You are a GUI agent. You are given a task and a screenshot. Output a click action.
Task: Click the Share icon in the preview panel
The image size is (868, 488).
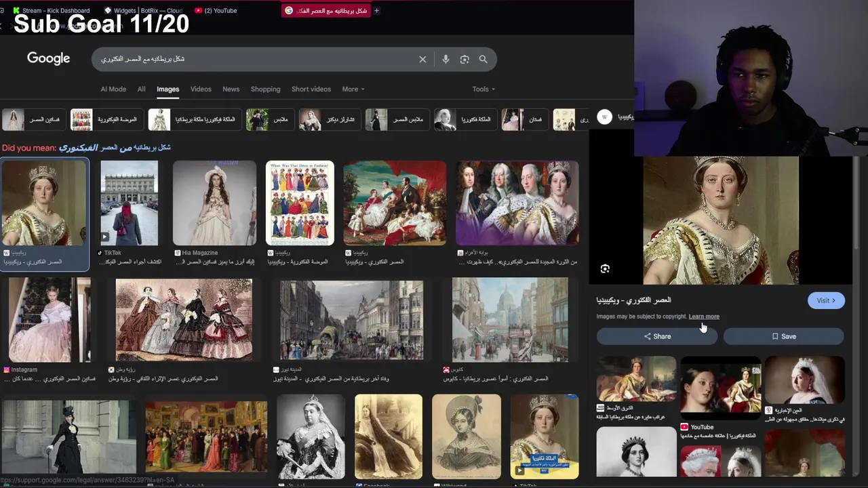[x=647, y=336]
